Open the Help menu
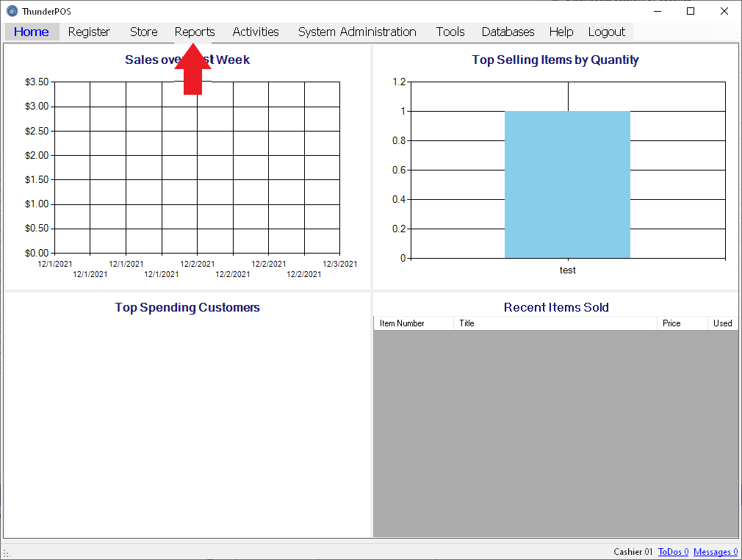The height and width of the screenshot is (560, 742). coord(561,32)
